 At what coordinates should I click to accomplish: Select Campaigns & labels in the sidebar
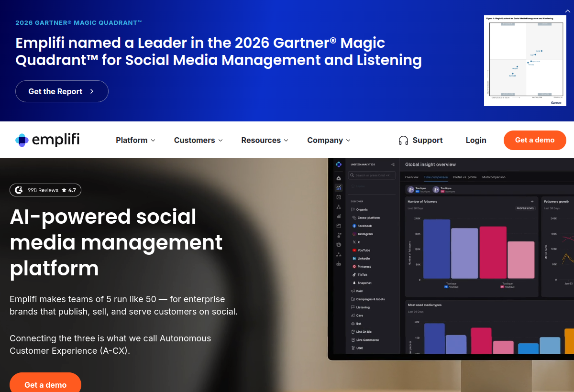[x=367, y=299]
